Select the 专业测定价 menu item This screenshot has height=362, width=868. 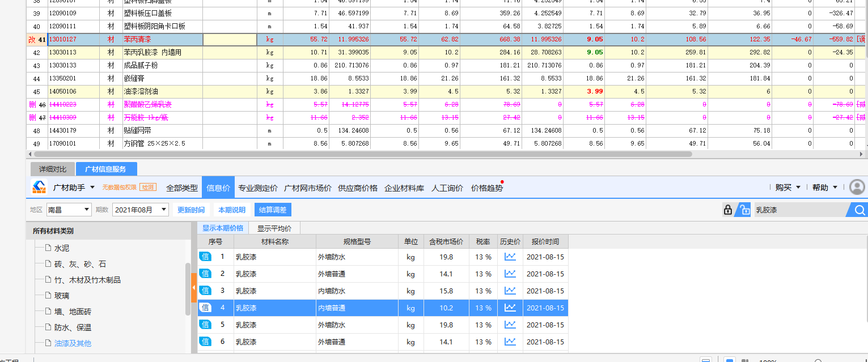click(x=258, y=188)
